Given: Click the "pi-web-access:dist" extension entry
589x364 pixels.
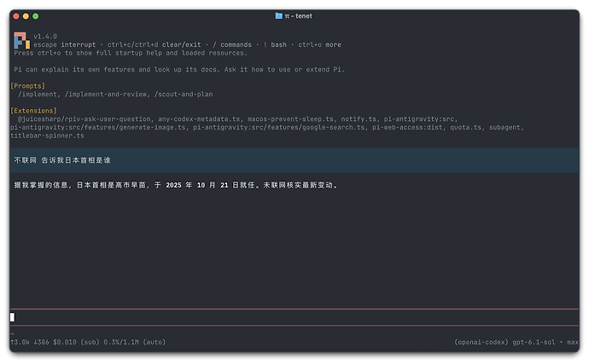Looking at the screenshot, I should point(407,127).
